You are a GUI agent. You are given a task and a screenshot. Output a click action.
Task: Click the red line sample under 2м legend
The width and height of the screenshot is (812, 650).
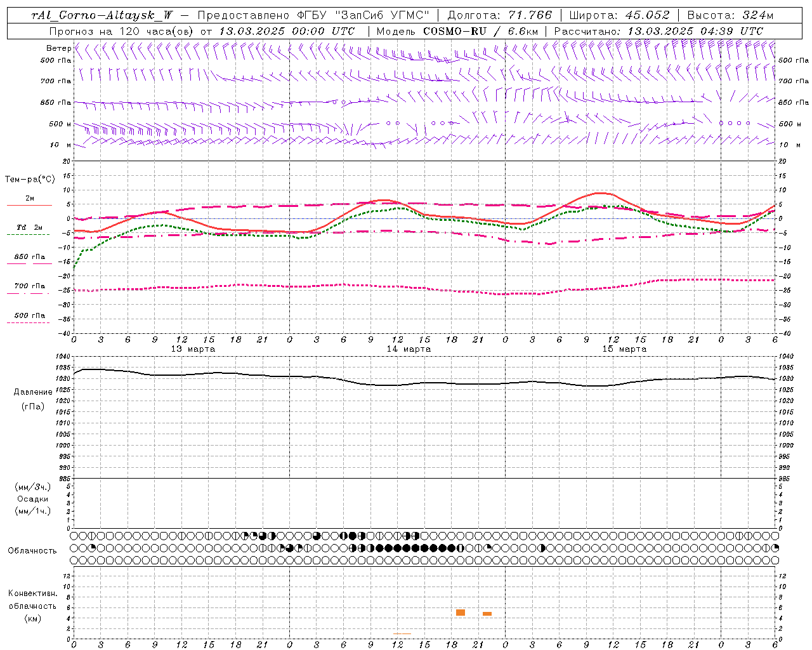click(29, 205)
